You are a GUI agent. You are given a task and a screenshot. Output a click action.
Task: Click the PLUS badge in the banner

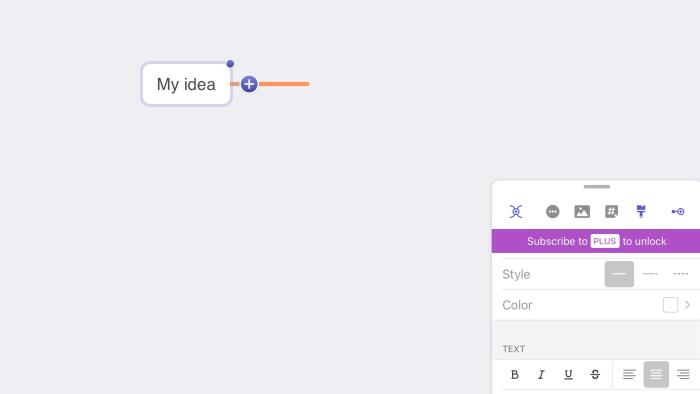(604, 241)
